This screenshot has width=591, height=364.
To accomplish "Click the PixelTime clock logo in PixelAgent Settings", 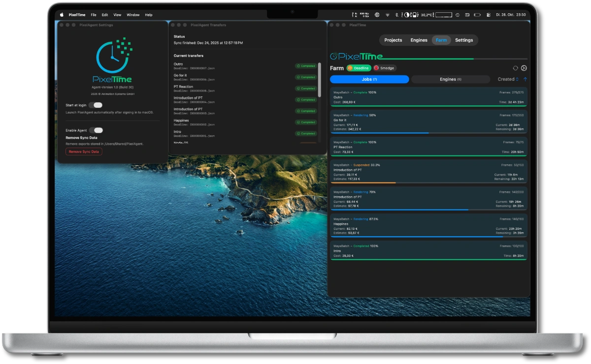I will click(x=112, y=57).
